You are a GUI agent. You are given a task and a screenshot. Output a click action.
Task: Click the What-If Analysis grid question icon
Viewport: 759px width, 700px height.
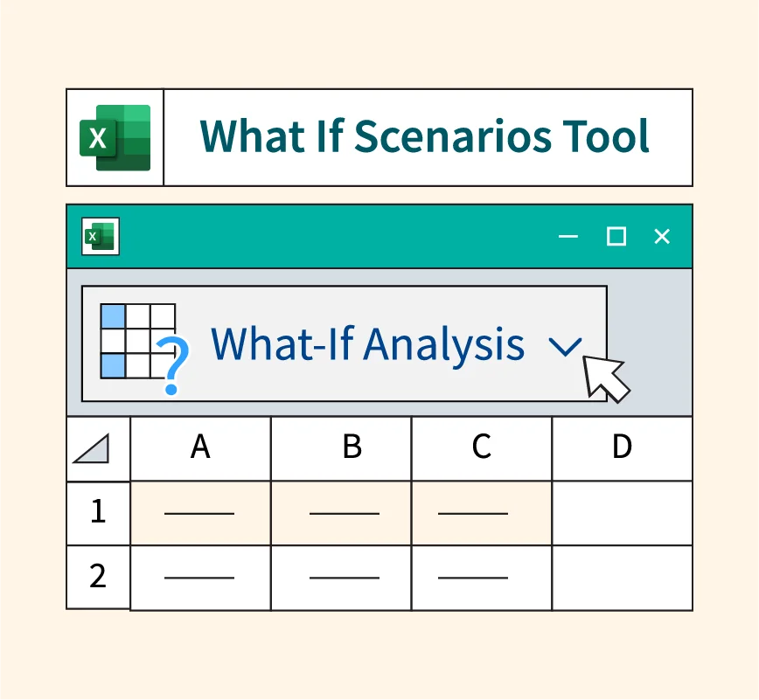click(x=143, y=345)
